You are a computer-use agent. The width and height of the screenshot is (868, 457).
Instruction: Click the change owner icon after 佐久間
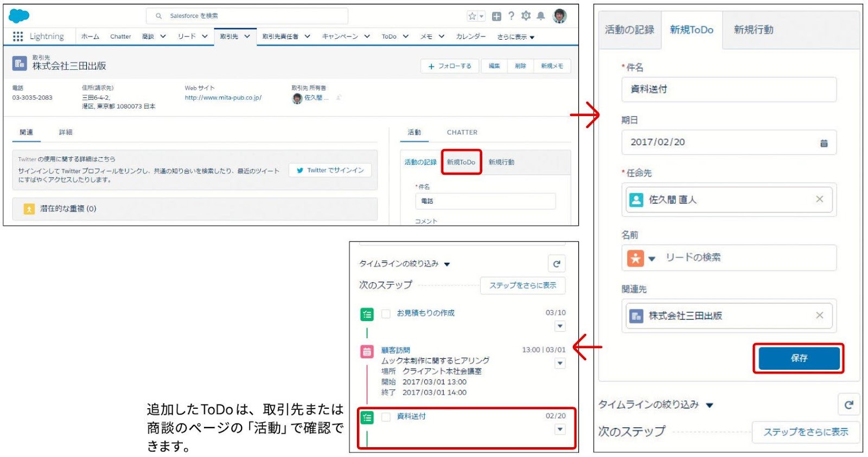click(339, 98)
